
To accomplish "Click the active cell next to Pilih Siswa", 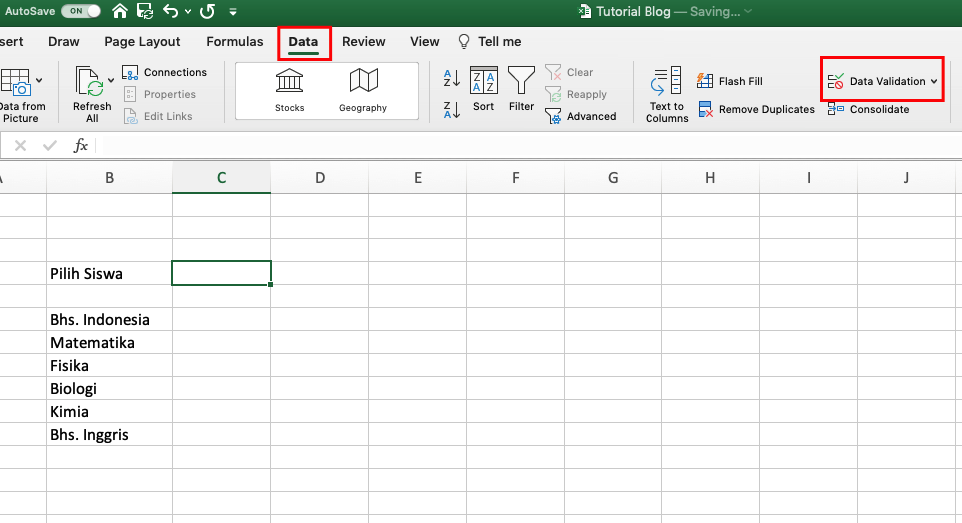I will [221, 273].
